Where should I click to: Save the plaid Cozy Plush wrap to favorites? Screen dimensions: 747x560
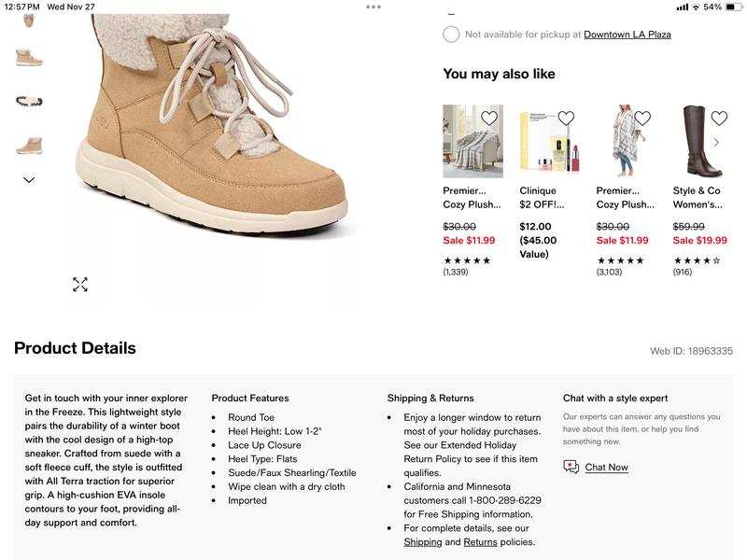coord(642,119)
